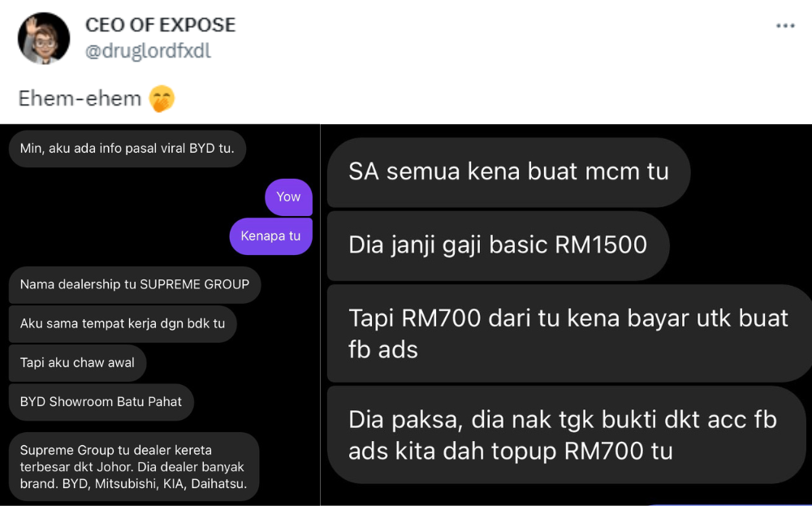This screenshot has width=812, height=506.
Task: Open the CEO OF EXPOSE display name
Action: (160, 25)
